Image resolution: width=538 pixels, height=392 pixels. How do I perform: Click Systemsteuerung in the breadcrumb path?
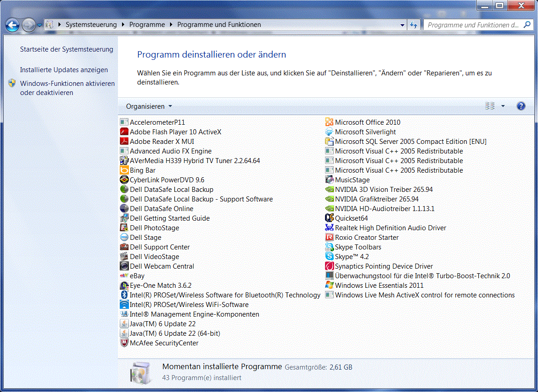91,25
